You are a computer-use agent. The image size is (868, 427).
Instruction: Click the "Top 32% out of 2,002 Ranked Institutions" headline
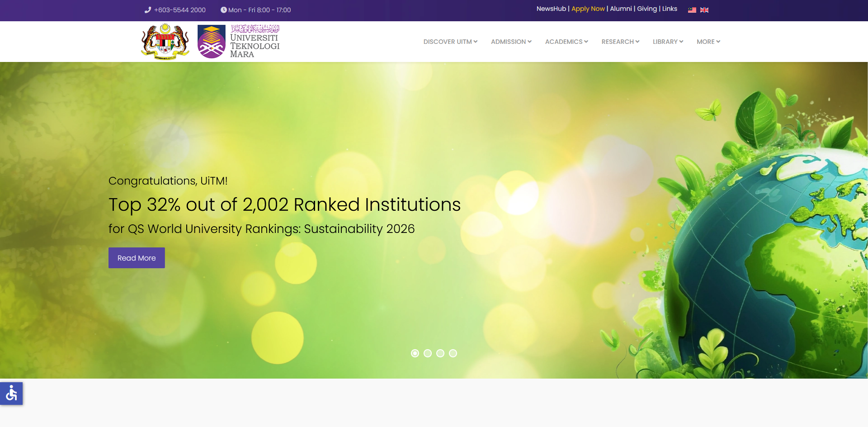[285, 205]
